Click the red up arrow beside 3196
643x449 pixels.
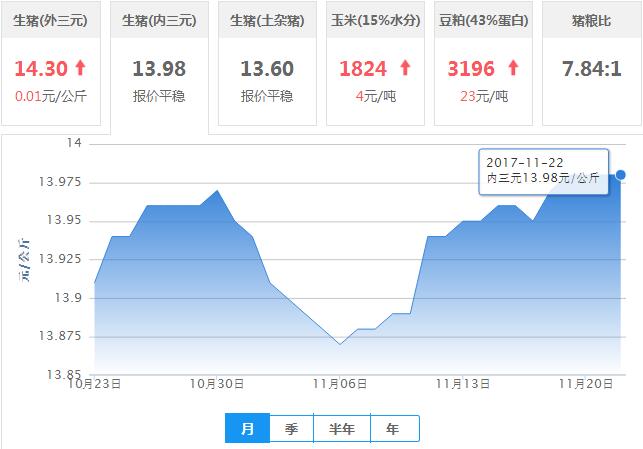tap(513, 68)
